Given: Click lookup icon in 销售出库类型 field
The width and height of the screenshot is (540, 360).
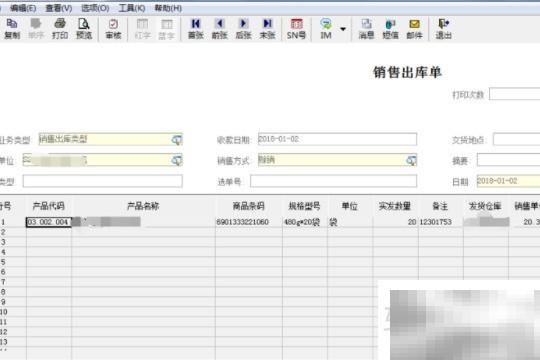Looking at the screenshot, I should tap(177, 140).
